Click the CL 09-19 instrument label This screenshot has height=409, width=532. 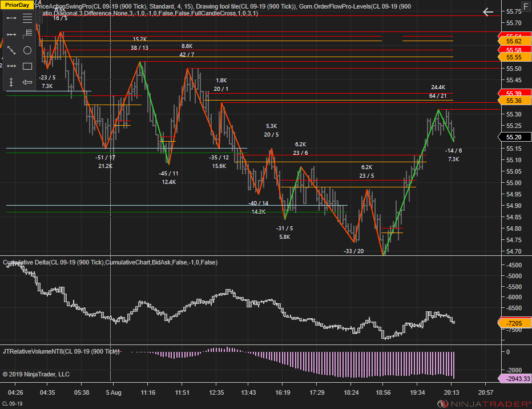pos(12,403)
